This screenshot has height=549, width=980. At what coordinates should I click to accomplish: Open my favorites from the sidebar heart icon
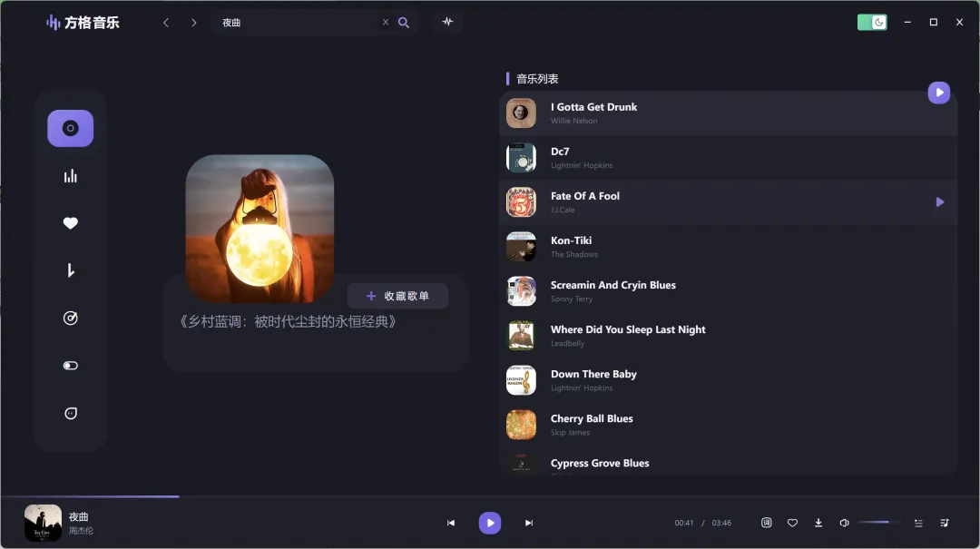(x=70, y=222)
